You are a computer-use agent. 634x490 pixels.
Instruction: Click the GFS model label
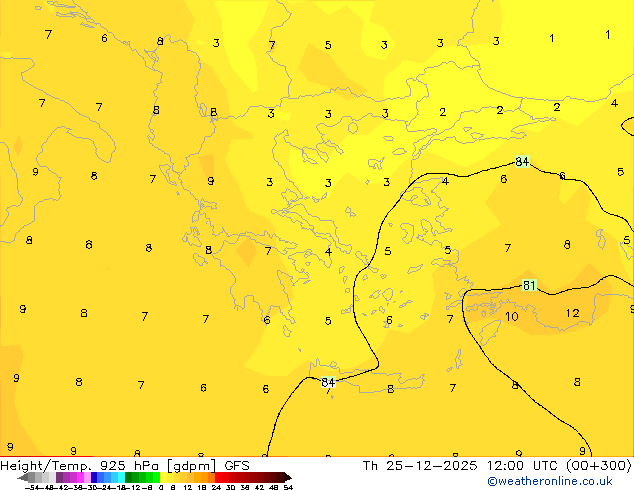click(237, 466)
